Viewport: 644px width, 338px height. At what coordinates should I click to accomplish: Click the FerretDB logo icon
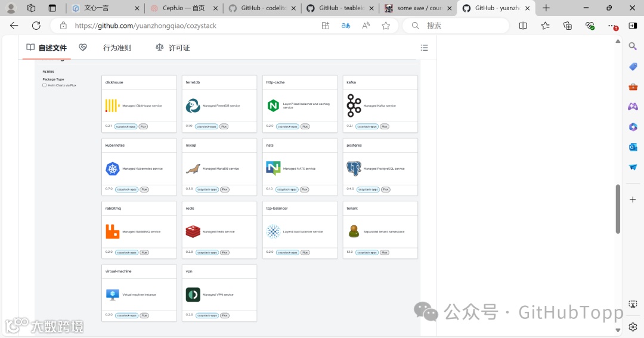(x=193, y=106)
